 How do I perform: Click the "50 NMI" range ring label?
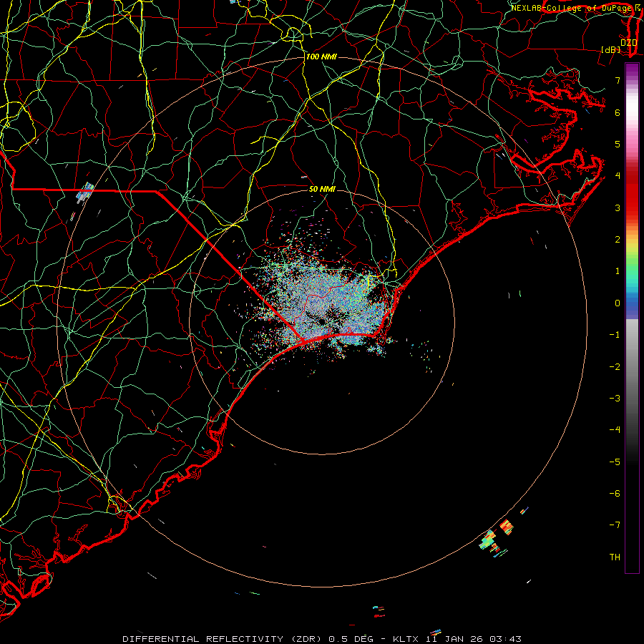[x=322, y=189]
